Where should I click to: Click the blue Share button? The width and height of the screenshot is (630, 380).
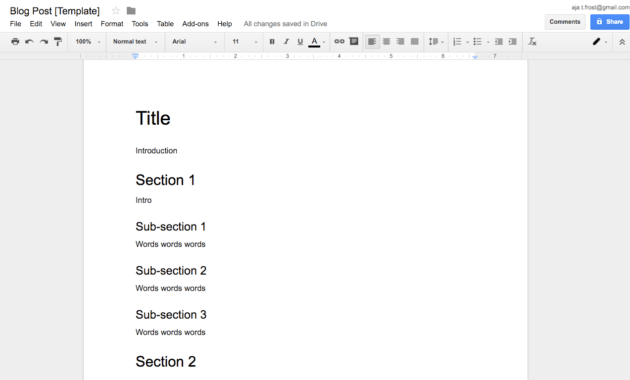[x=610, y=22]
